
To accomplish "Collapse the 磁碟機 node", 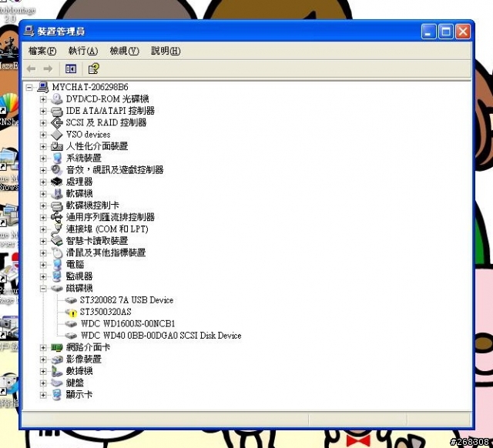I will coord(43,289).
